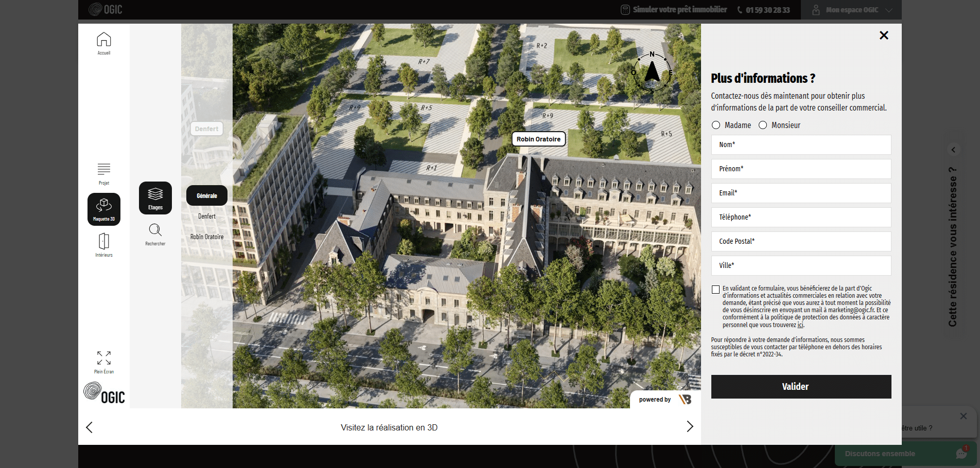
Task: Call phone number 01 59 30 28 33
Action: pyautogui.click(x=764, y=10)
